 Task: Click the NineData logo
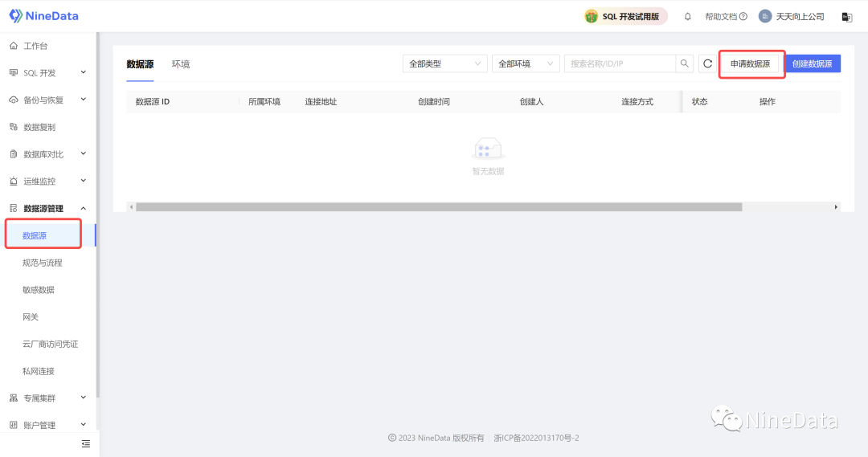point(43,16)
